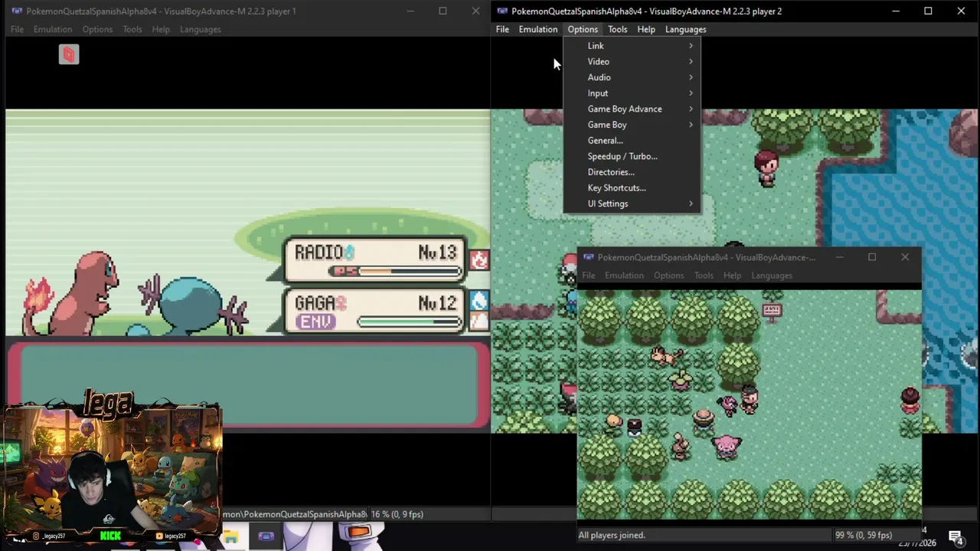Expand the Video submenu
Screen dimensions: 980x551
click(x=632, y=61)
